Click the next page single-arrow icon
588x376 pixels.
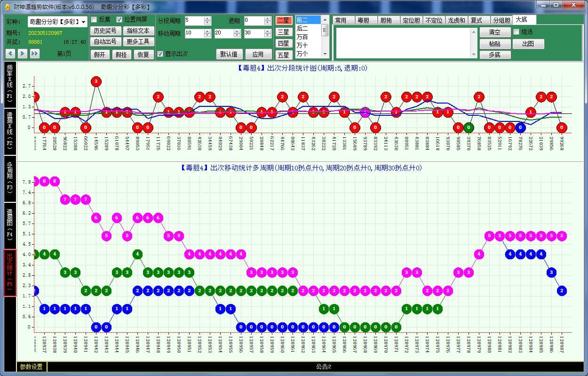[x=22, y=54]
